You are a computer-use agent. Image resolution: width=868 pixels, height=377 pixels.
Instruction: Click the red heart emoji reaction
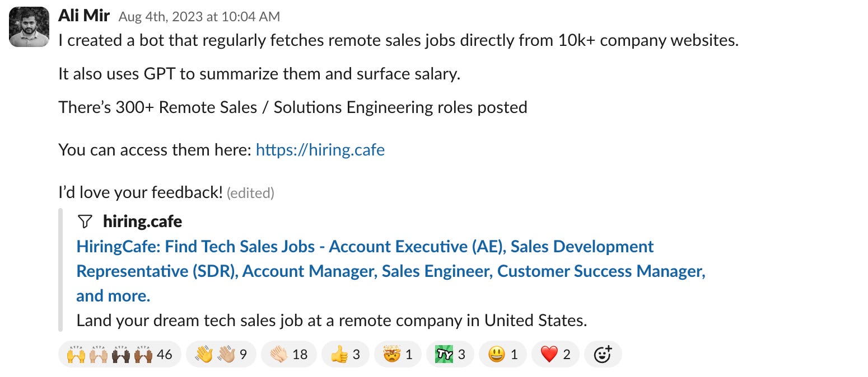pos(556,354)
